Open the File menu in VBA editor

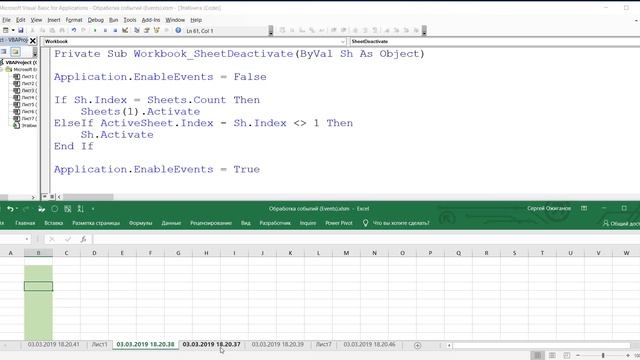[7, 20]
